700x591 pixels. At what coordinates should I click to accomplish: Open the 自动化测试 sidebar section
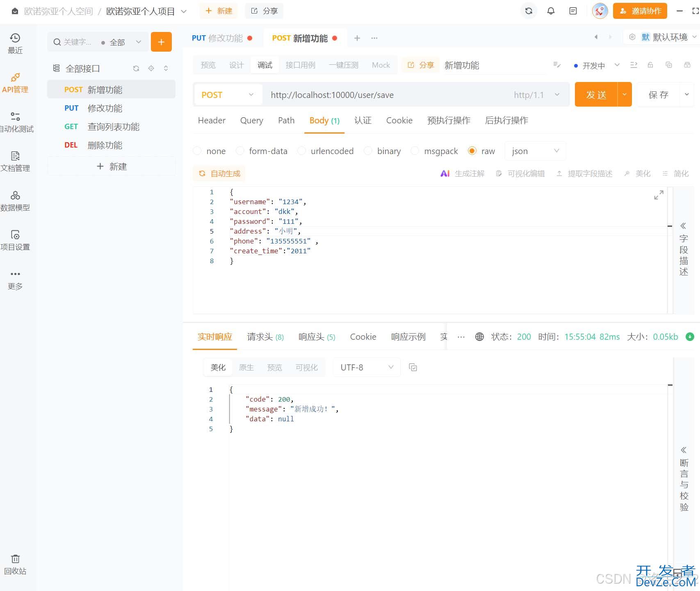pos(16,123)
